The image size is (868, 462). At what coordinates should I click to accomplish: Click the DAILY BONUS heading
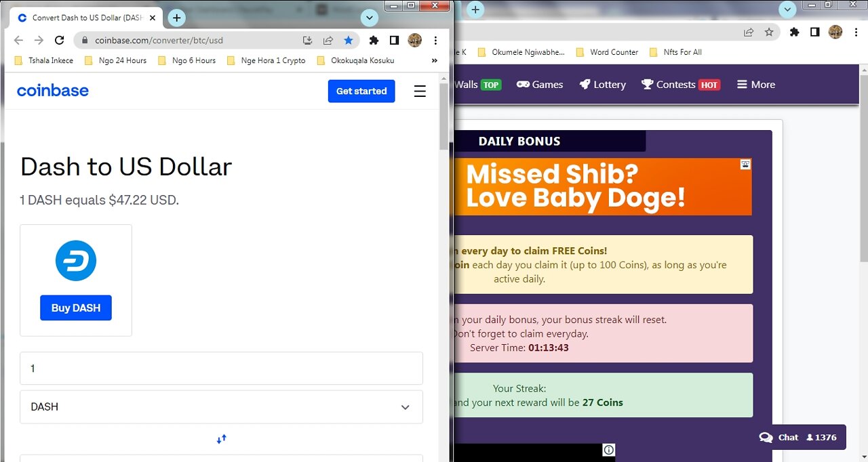(x=519, y=142)
